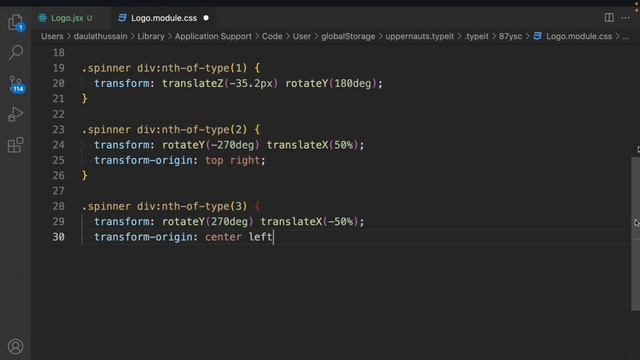The height and width of the screenshot is (360, 640).
Task: Click the transform-origin property on line 25
Action: [143, 160]
